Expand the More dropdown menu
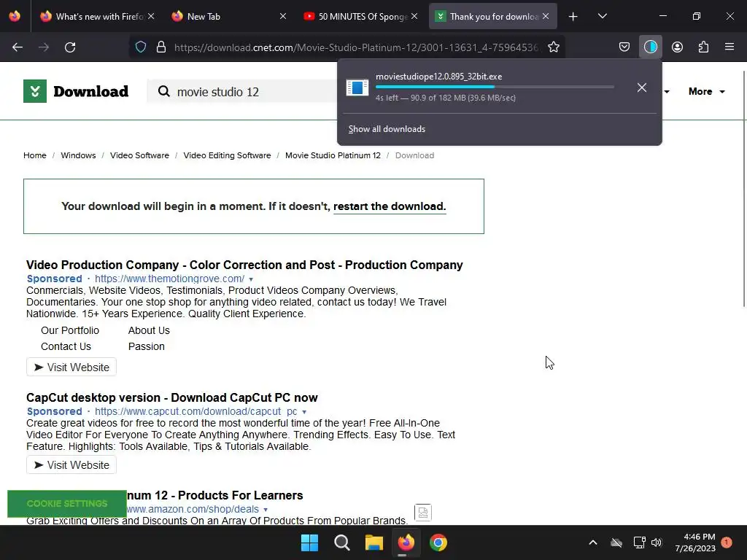The image size is (747, 560). pos(706,91)
